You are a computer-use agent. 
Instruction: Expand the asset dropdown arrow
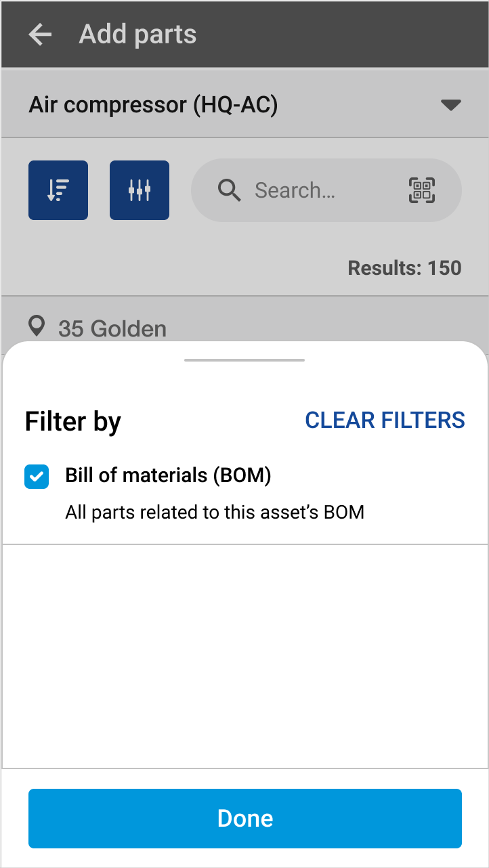tap(450, 105)
